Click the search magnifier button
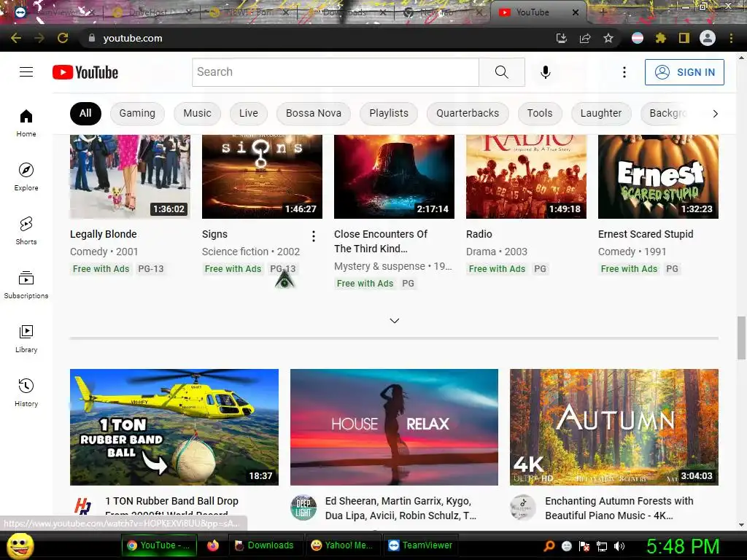This screenshot has width=747, height=560. 502,72
